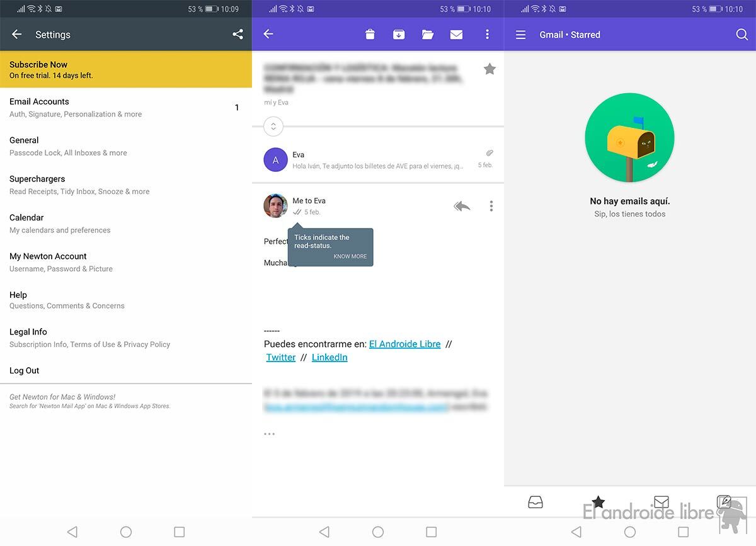Star the email conversation
Image resolution: width=756 pixels, height=546 pixels.
click(x=490, y=69)
